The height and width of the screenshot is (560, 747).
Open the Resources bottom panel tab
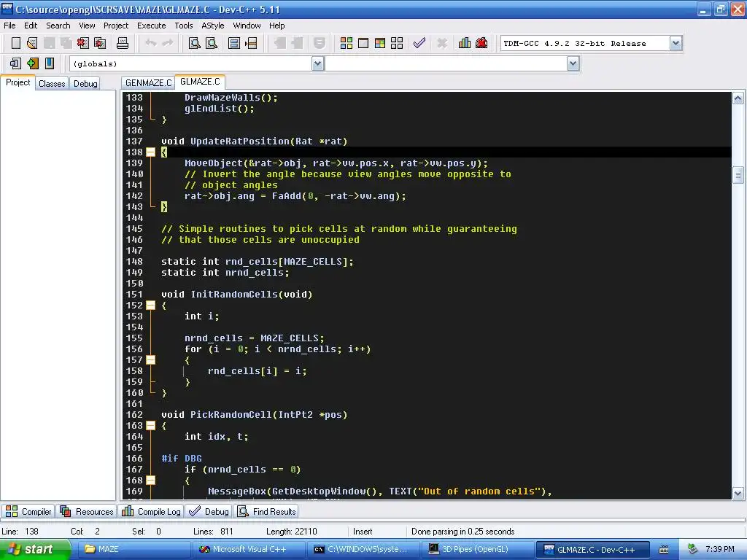[87, 511]
